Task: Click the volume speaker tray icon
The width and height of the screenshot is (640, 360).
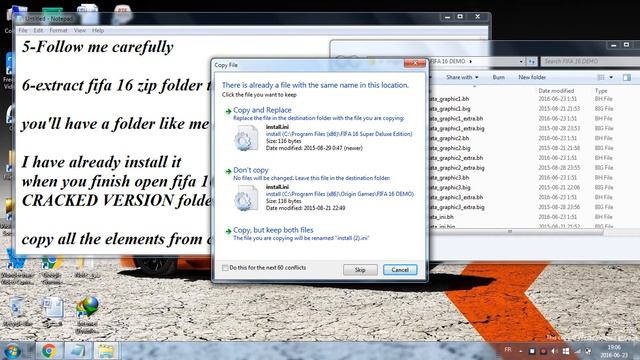Action: (554, 351)
